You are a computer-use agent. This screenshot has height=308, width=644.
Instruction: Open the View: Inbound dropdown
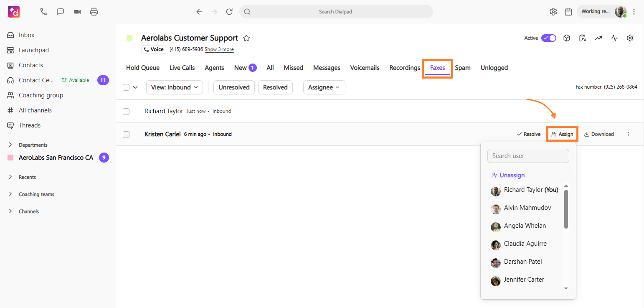pos(175,87)
